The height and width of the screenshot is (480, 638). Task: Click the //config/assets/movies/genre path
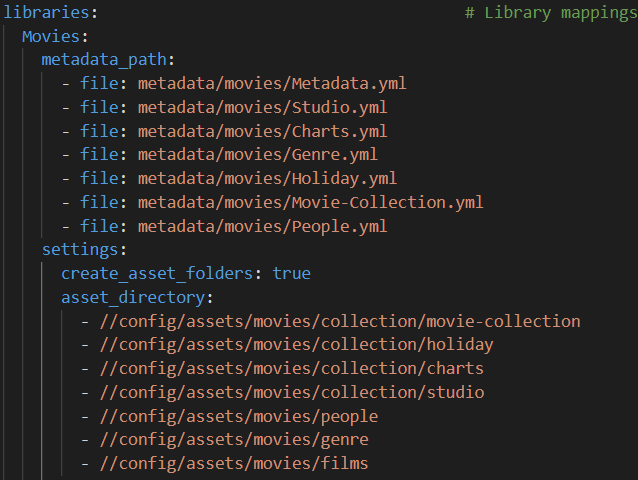[234, 440]
